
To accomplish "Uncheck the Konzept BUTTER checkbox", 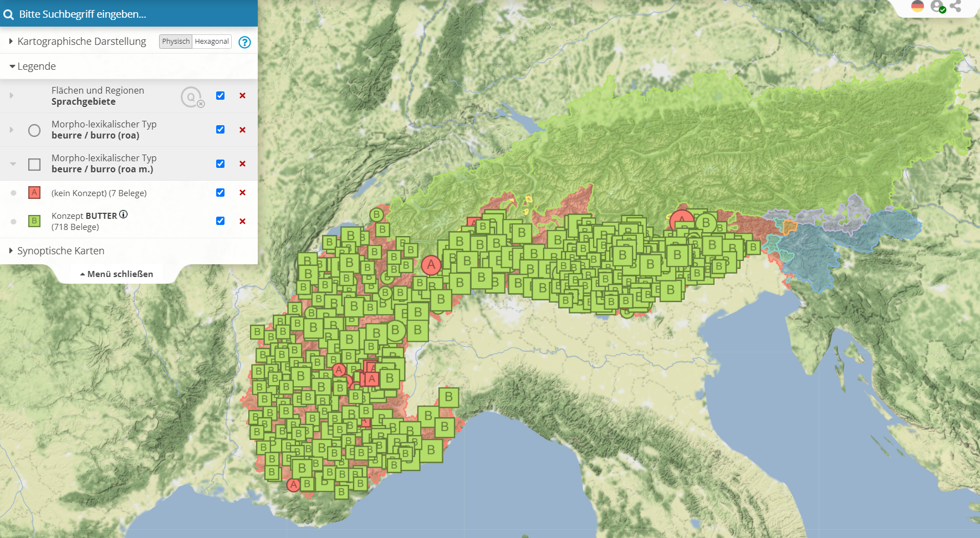I will click(x=220, y=221).
